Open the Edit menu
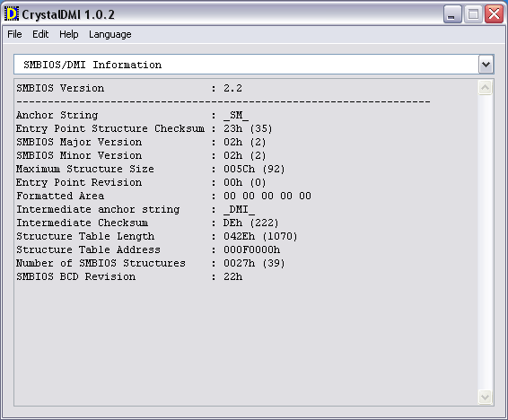 click(40, 34)
